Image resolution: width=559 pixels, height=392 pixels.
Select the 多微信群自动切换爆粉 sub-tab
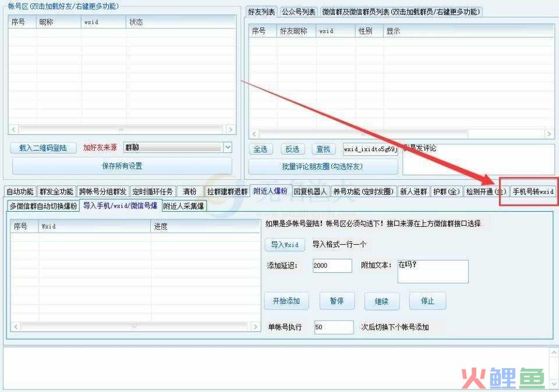(43, 206)
